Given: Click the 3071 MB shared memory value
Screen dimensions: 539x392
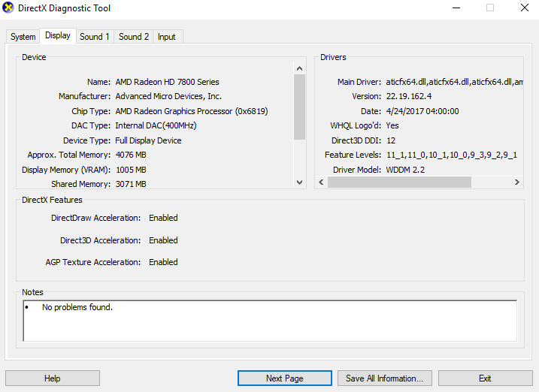Looking at the screenshot, I should (131, 184).
